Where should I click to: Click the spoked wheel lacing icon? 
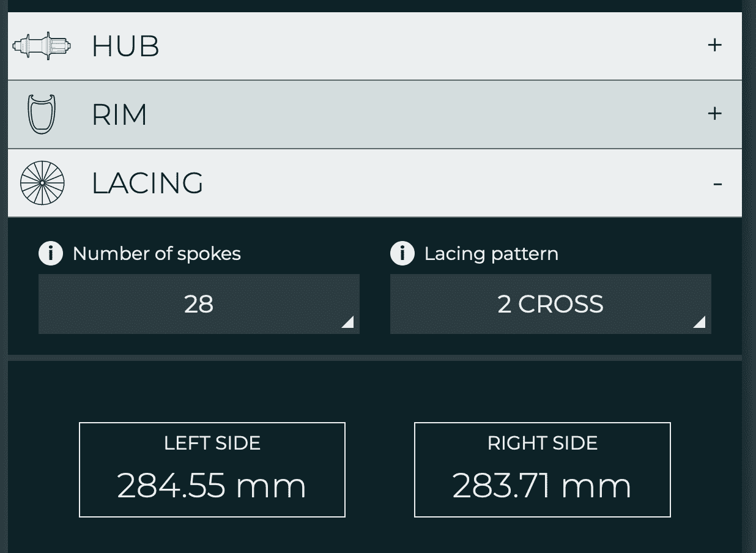42,183
